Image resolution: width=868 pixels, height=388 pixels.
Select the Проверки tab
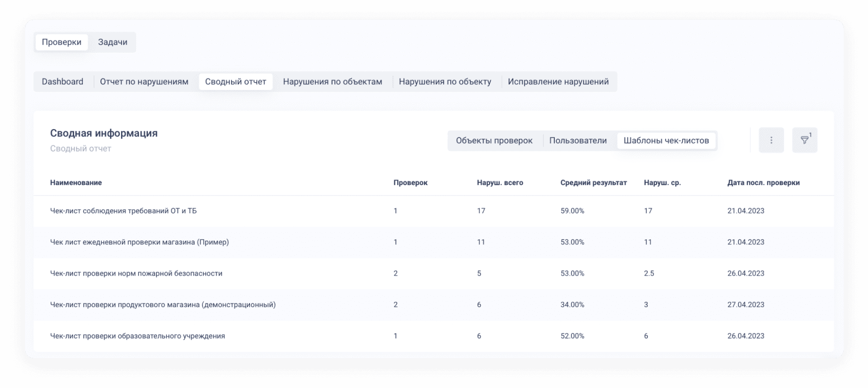pyautogui.click(x=61, y=42)
